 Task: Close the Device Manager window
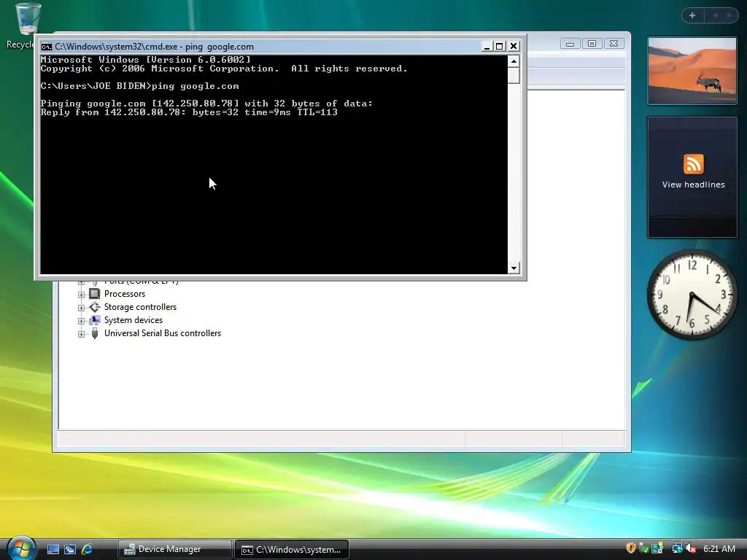point(614,44)
